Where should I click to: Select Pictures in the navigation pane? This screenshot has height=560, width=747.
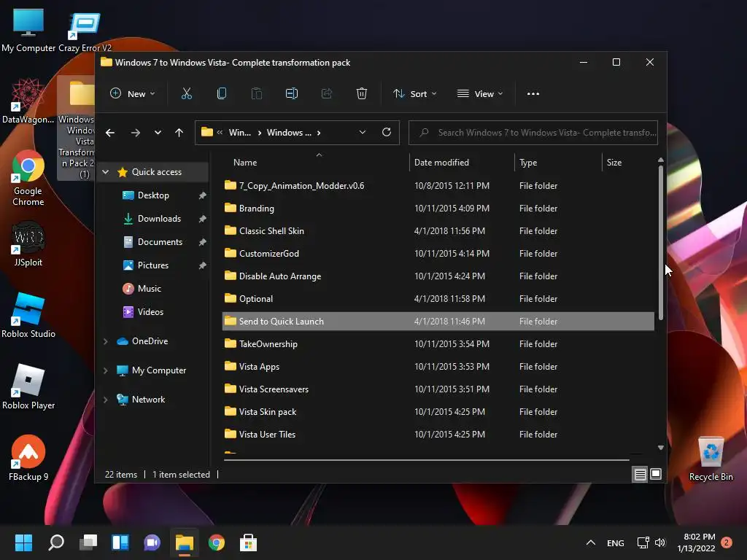[x=153, y=265]
